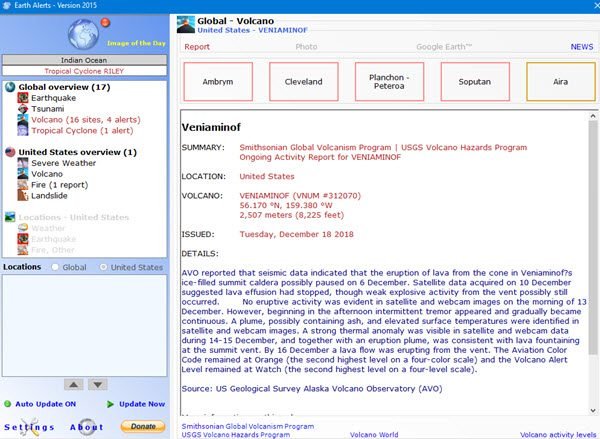Click the Global overview globe icon
Viewport: 600px width, 439px height.
10,87
